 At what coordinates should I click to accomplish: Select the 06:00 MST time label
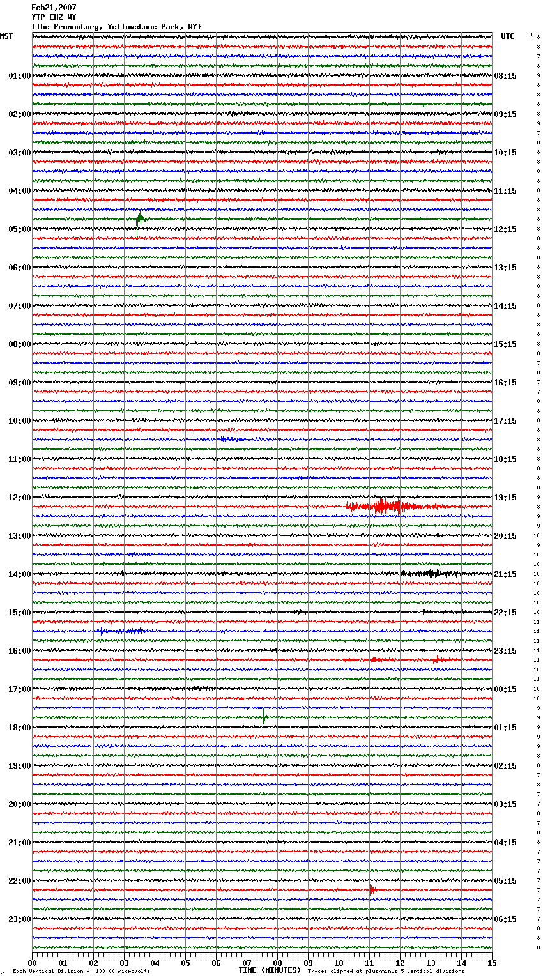(20, 268)
